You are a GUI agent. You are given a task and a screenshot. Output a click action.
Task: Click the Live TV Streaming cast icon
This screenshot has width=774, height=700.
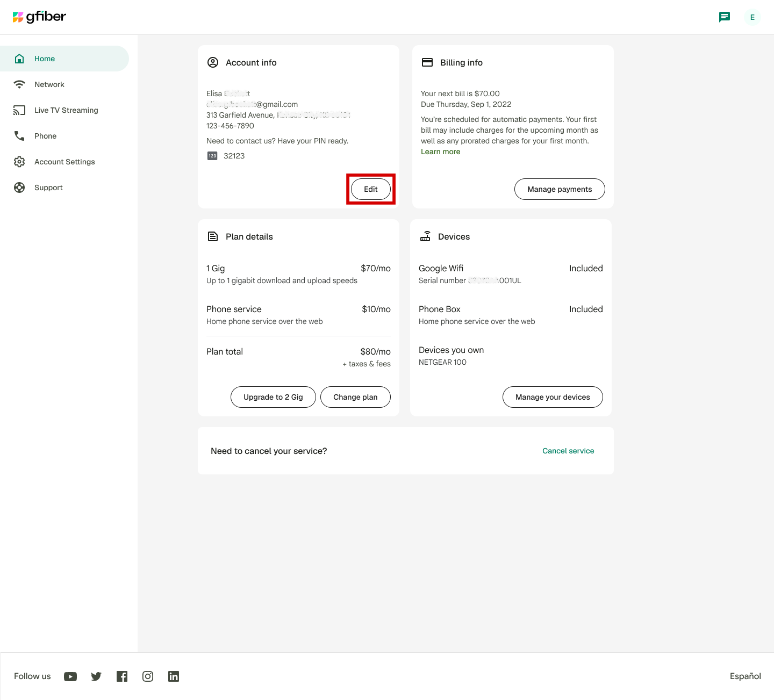click(x=19, y=110)
